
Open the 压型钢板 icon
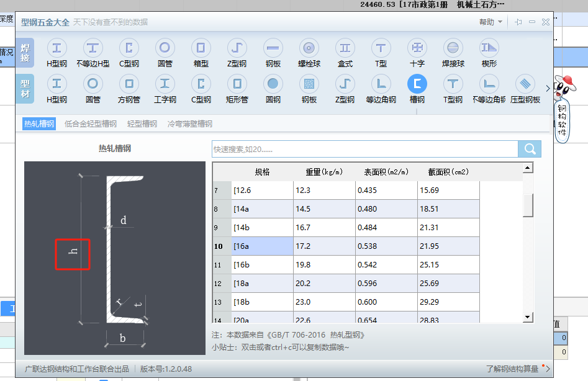(525, 84)
